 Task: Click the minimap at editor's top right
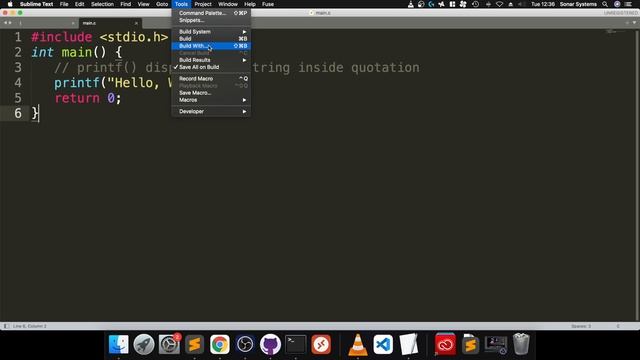click(616, 32)
